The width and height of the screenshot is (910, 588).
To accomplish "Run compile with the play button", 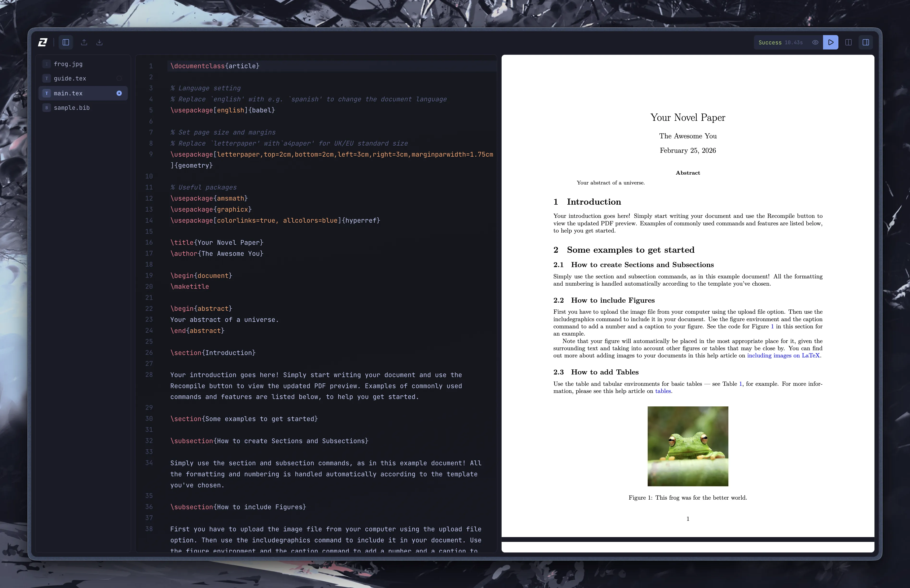I will 830,42.
